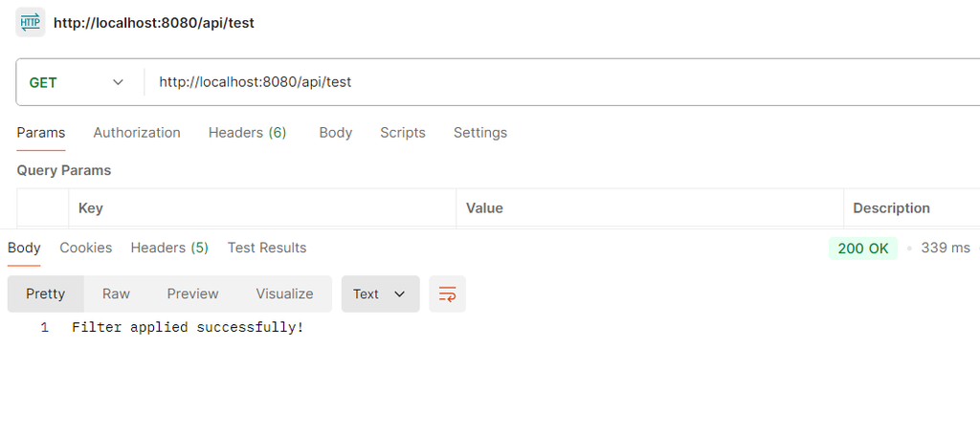The width and height of the screenshot is (980, 434).
Task: Open the response Headers (5) tab
Action: (x=169, y=248)
